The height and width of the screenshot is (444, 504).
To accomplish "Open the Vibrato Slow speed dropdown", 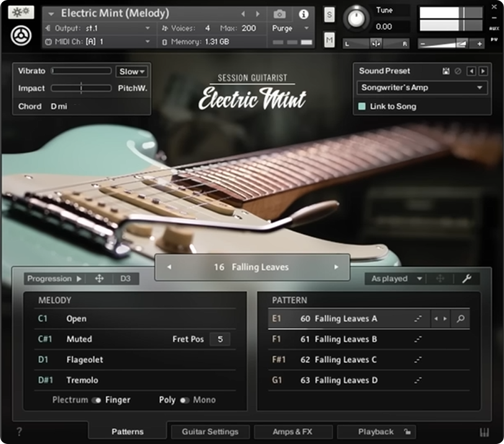I will [x=132, y=71].
